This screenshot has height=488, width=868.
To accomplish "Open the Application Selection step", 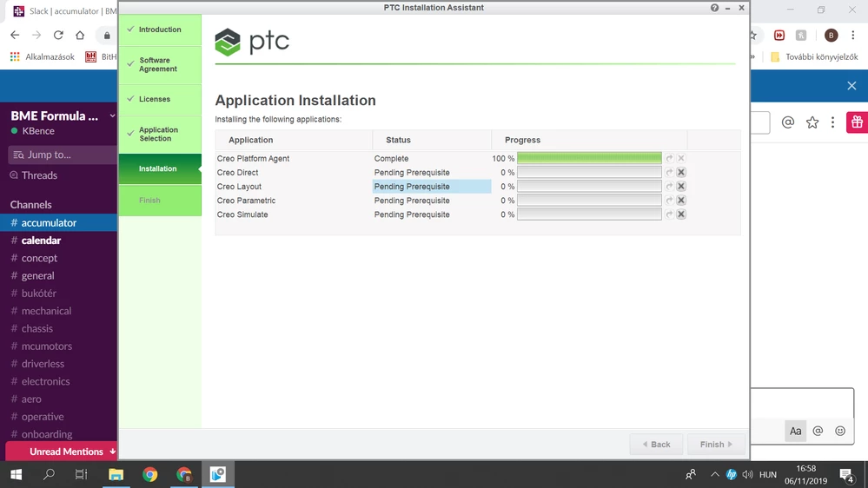I will point(160,134).
